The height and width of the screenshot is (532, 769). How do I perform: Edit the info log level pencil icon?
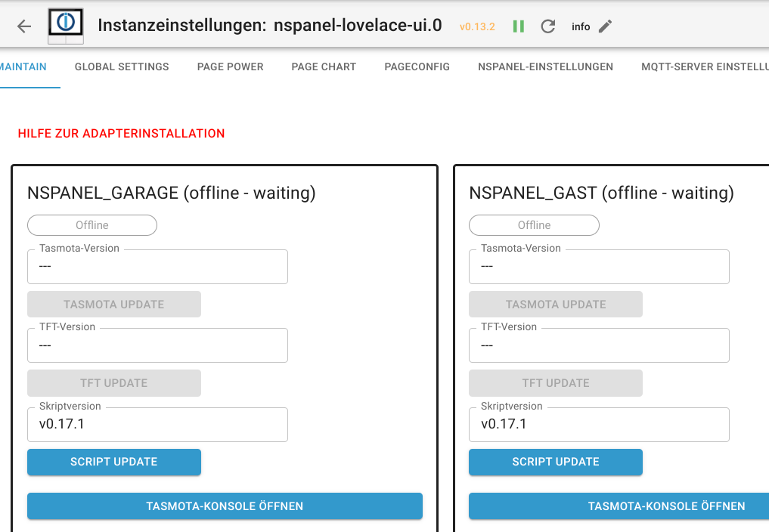tap(605, 26)
